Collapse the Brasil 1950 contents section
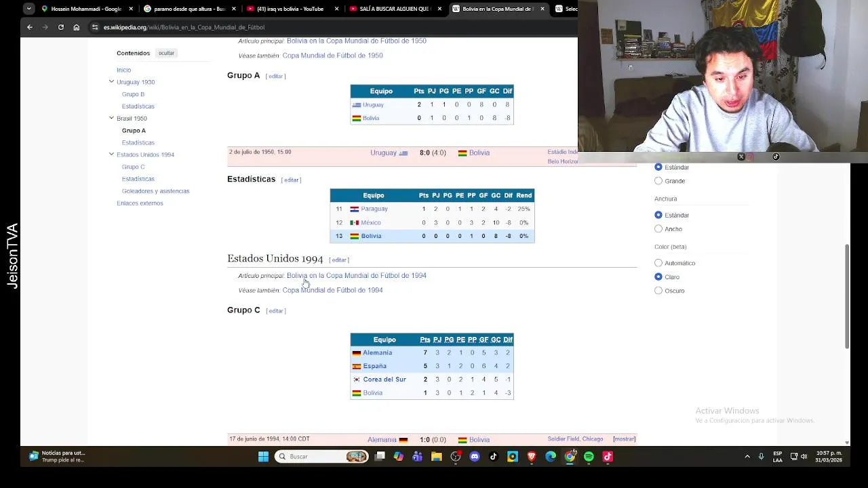Image resolution: width=868 pixels, height=488 pixels. (x=111, y=118)
